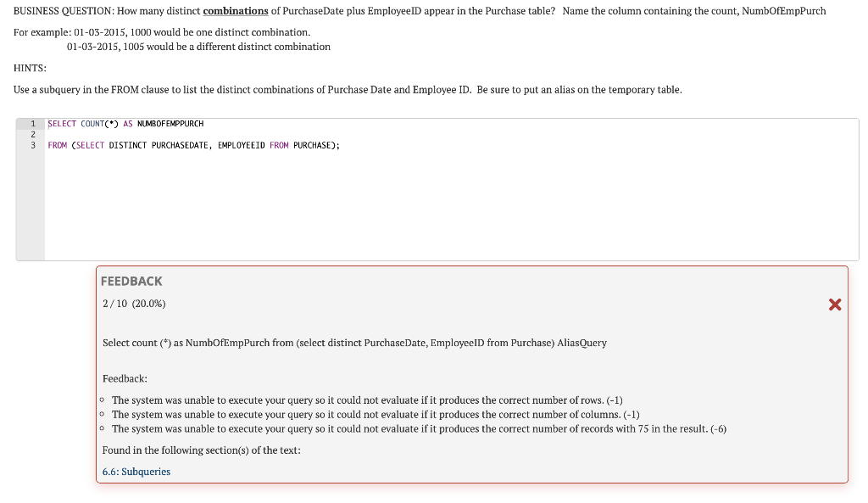The image size is (868, 503).
Task: Select the NUMBOFEMPPURCH alias text on line 1
Action: pyautogui.click(x=171, y=123)
